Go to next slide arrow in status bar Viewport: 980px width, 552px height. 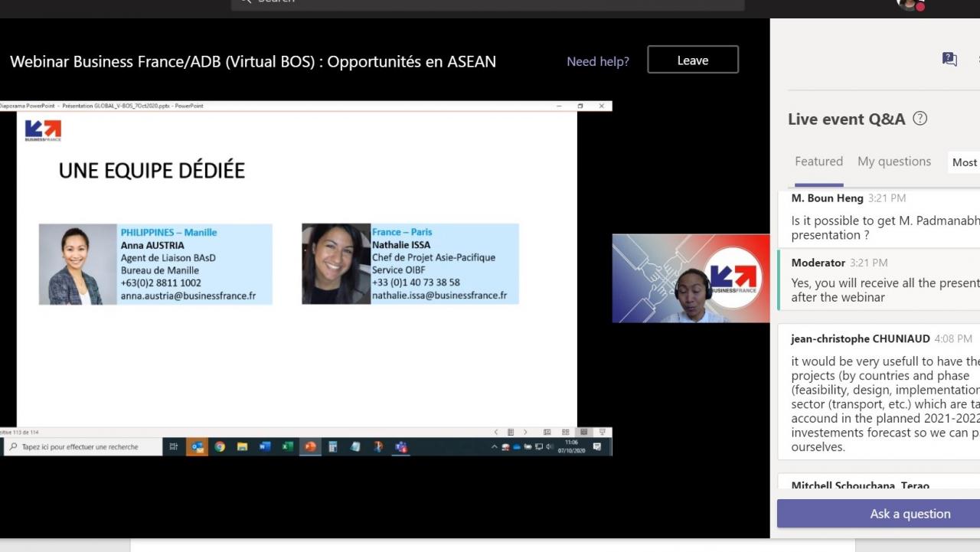[525, 433]
